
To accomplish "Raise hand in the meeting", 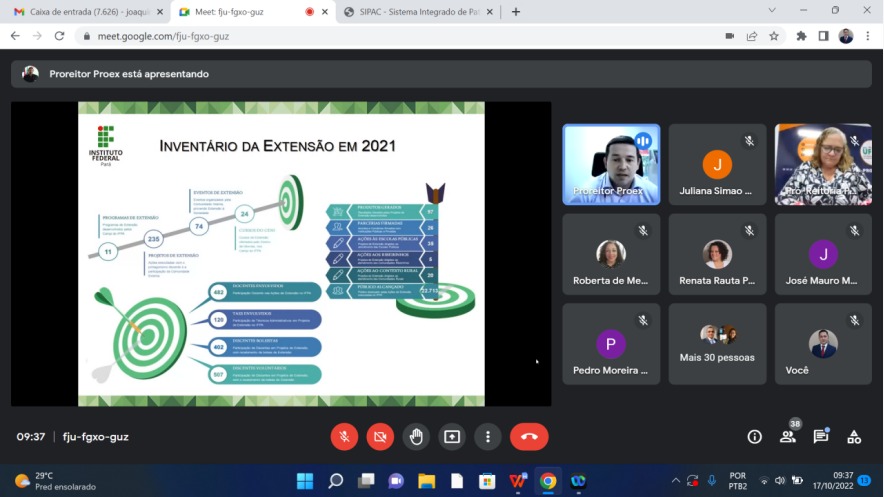I will tap(416, 437).
